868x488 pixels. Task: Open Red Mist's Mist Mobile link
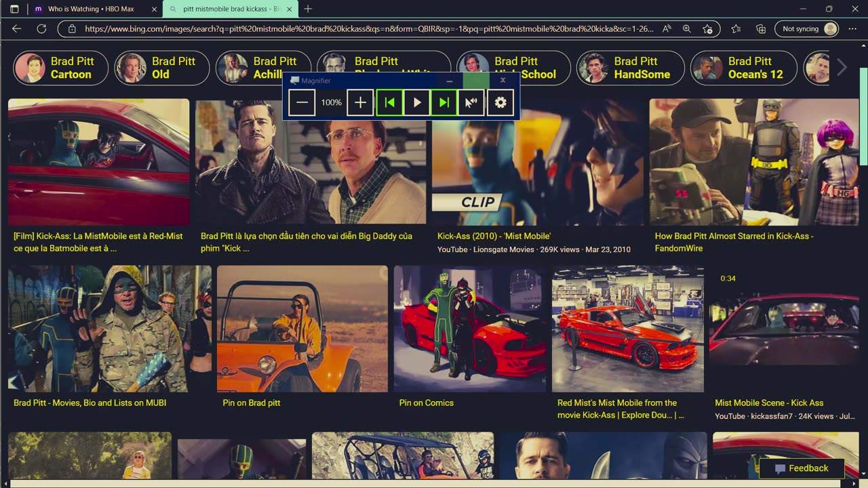[x=620, y=409]
